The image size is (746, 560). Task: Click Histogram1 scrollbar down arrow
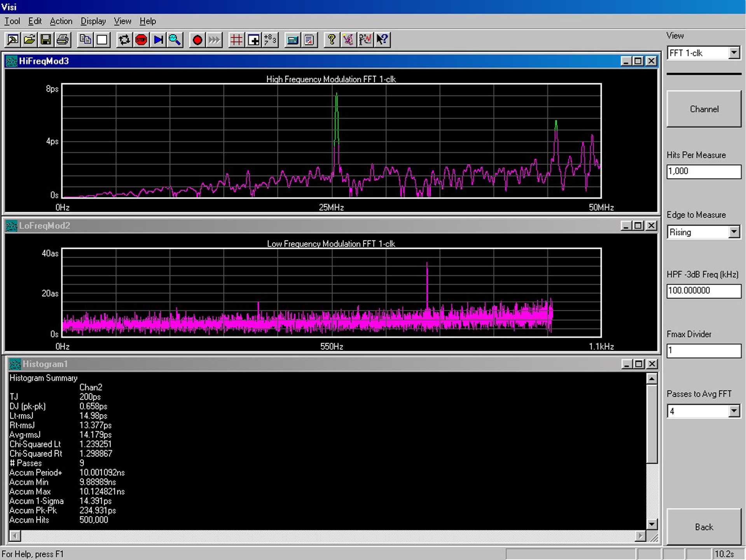point(652,524)
